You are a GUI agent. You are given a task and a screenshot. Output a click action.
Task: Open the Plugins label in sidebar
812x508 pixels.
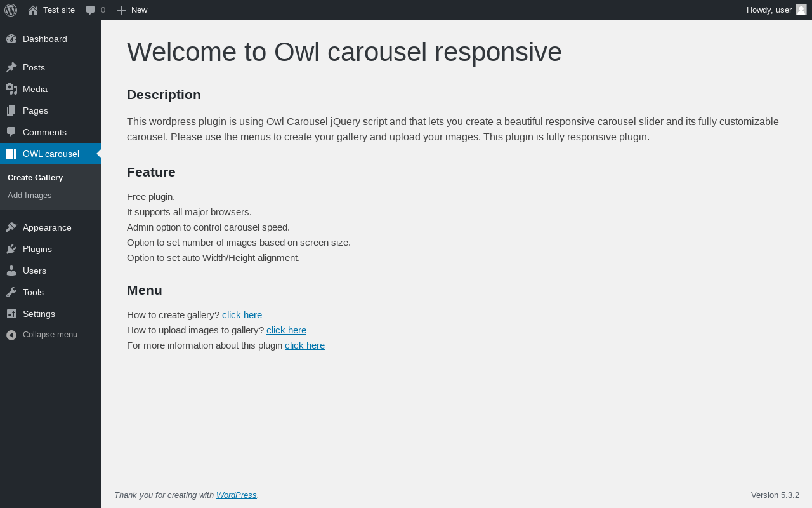pyautogui.click(x=37, y=249)
